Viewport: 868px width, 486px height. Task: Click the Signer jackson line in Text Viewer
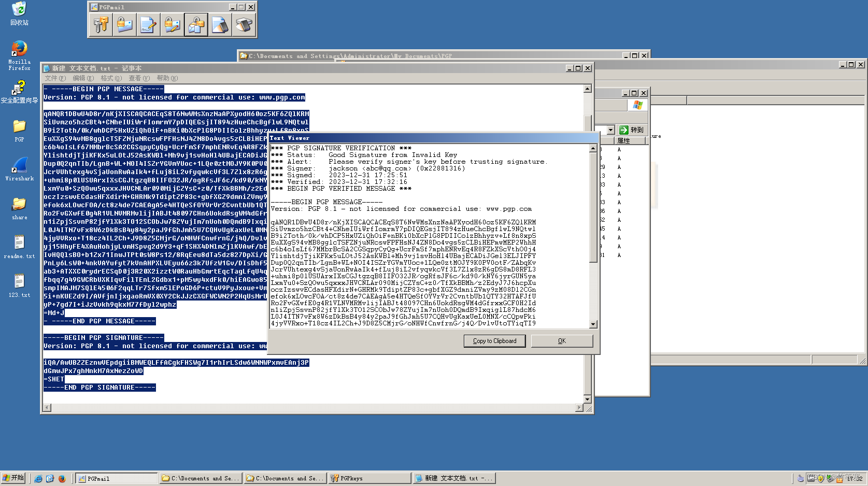(368, 168)
